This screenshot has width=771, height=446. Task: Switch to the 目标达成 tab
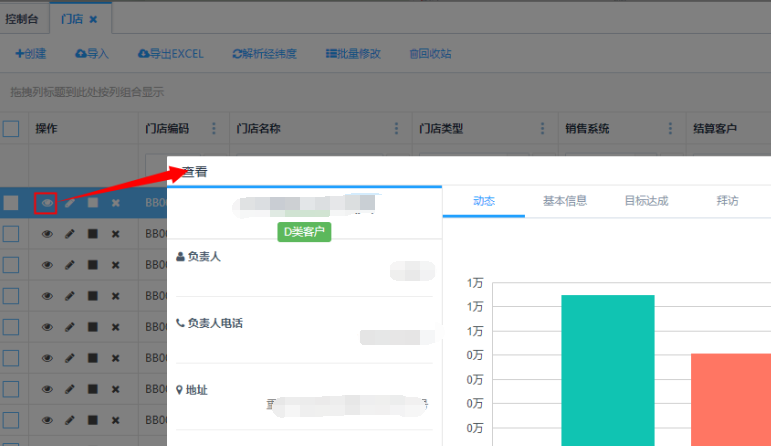[x=646, y=200]
